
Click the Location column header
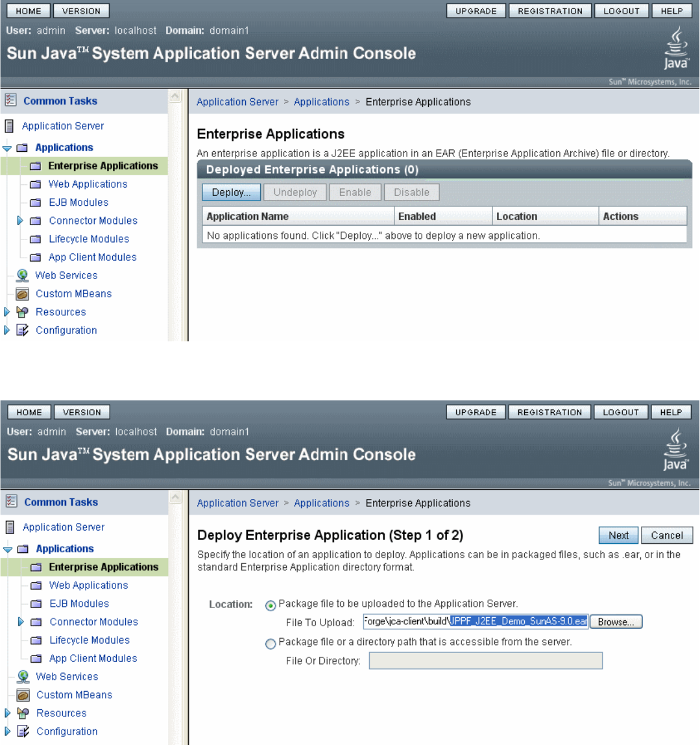coord(545,216)
